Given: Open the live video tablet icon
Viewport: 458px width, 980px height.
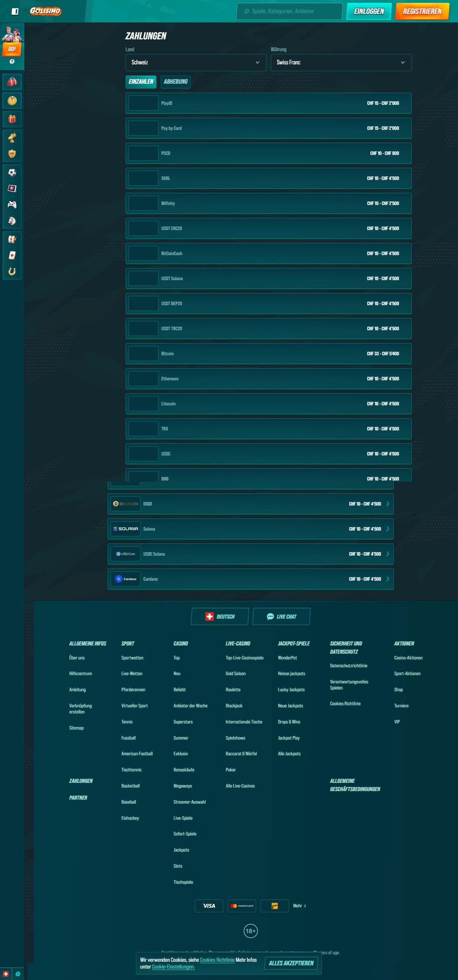Looking at the screenshot, I should [12, 188].
